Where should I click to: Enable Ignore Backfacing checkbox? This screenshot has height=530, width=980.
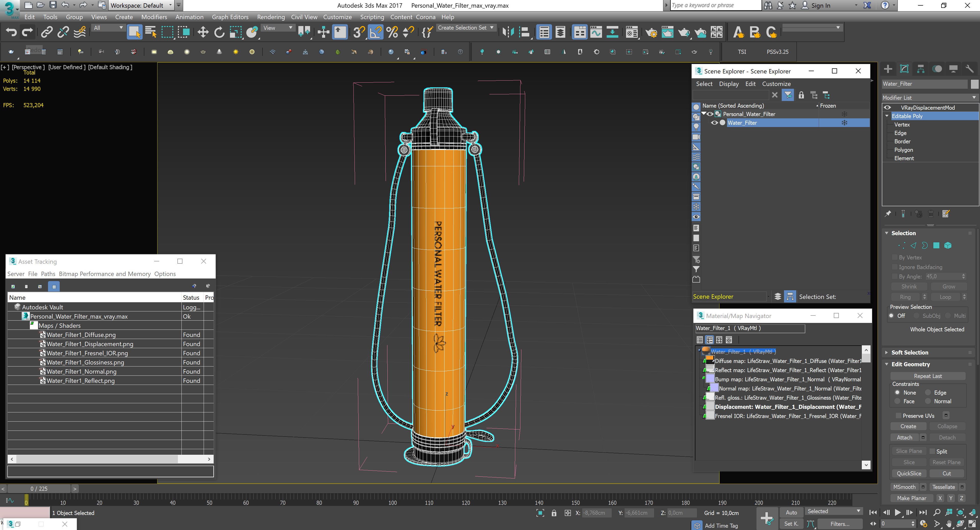point(895,267)
